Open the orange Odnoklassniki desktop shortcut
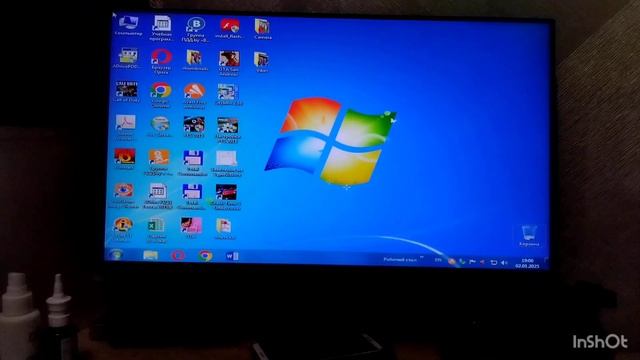640x360 pixels. coord(159,162)
